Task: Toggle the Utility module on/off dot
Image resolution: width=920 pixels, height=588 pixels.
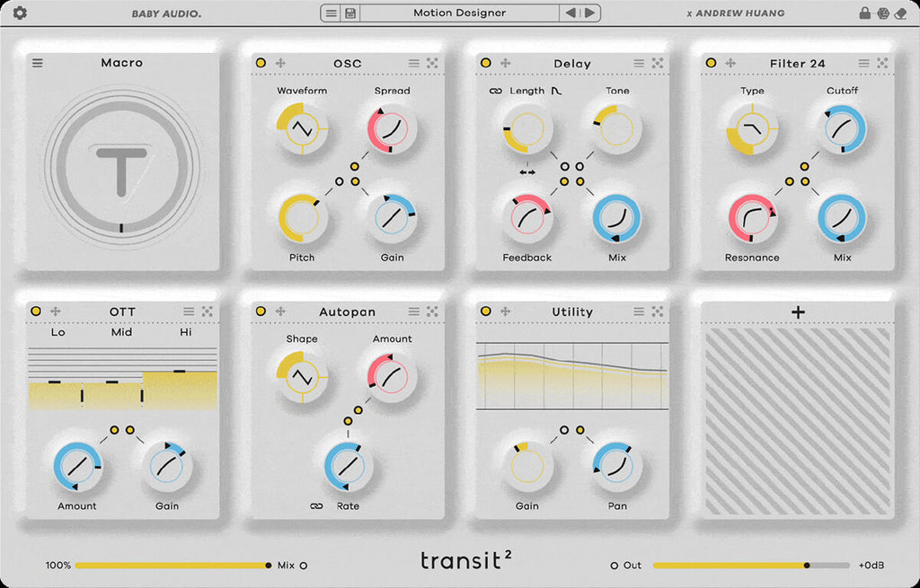Action: (486, 312)
